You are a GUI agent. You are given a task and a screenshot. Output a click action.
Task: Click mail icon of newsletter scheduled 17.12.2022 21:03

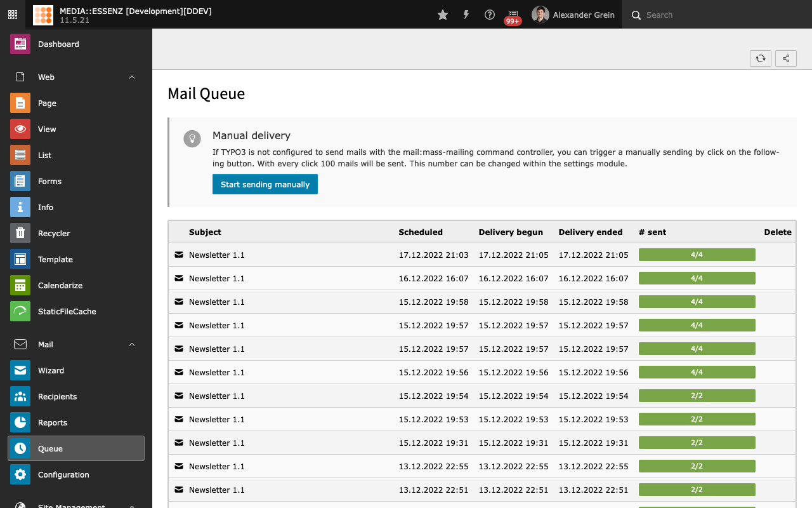(x=179, y=255)
